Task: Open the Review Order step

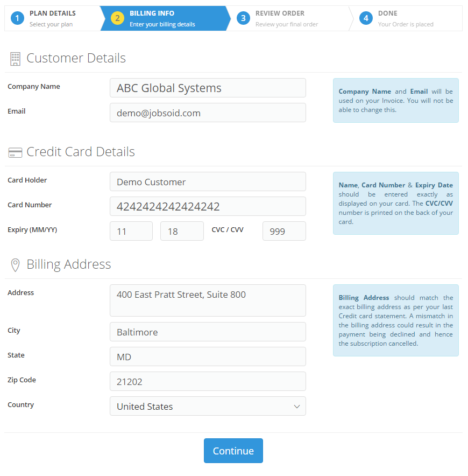Action: point(290,18)
